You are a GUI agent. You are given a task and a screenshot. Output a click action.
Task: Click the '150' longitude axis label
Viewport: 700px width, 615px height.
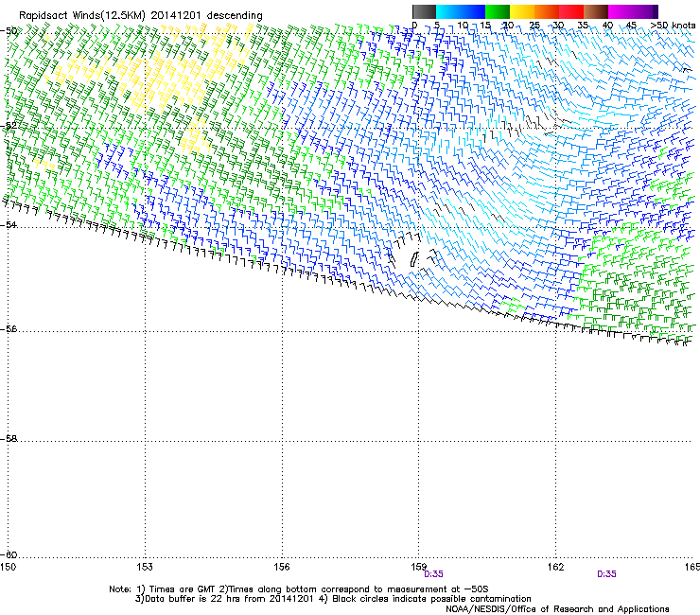8,567
